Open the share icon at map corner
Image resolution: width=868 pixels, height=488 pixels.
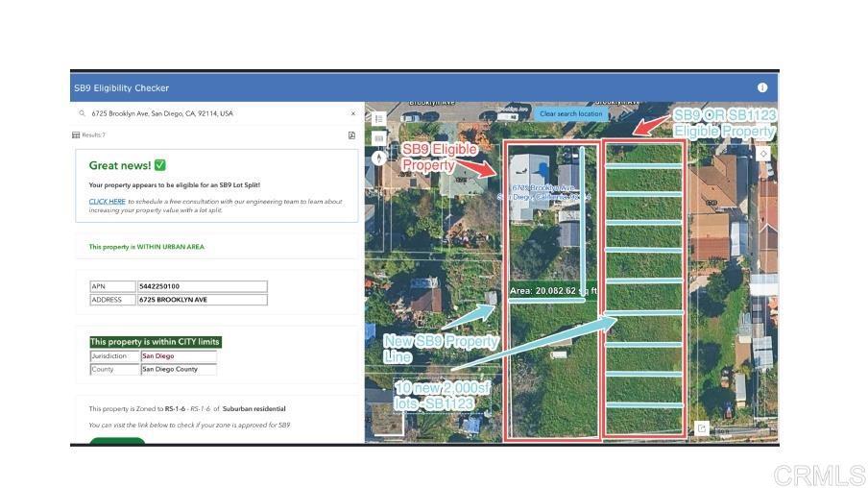pos(702,428)
